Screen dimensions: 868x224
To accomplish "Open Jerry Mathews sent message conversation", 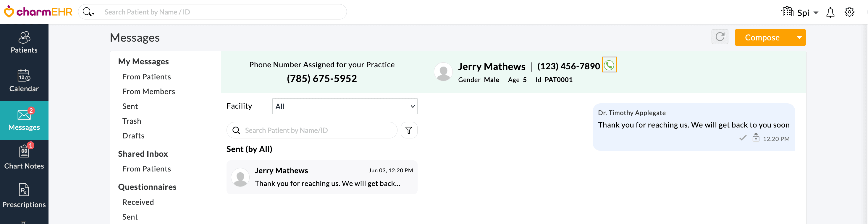I will pyautogui.click(x=321, y=177).
